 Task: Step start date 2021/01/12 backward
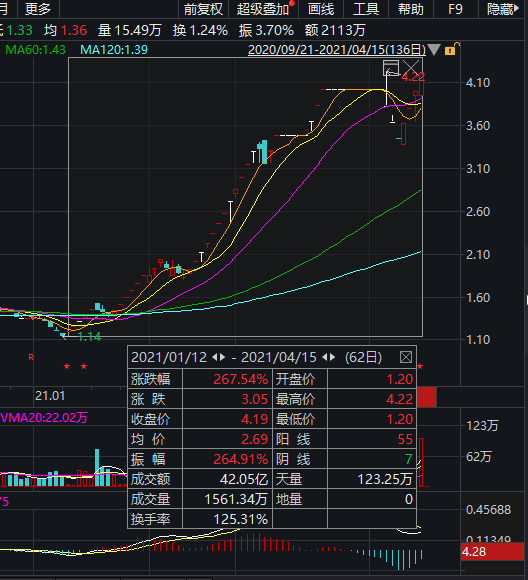[215, 357]
